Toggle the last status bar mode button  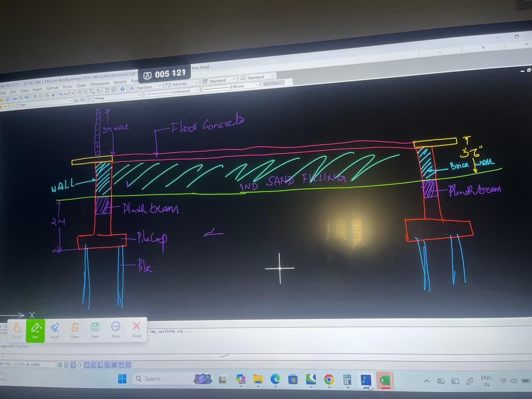point(128,364)
